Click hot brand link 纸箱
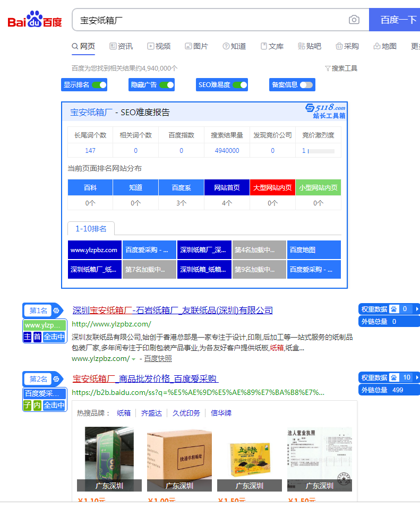This screenshot has width=420, height=508. click(x=124, y=413)
